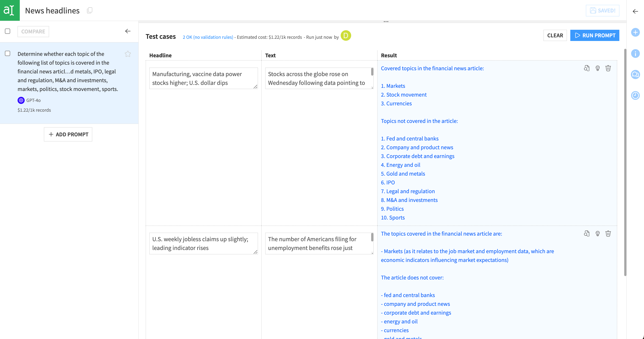Click the Add Prompt button
Screen dimensions: 644x339
click(68, 134)
